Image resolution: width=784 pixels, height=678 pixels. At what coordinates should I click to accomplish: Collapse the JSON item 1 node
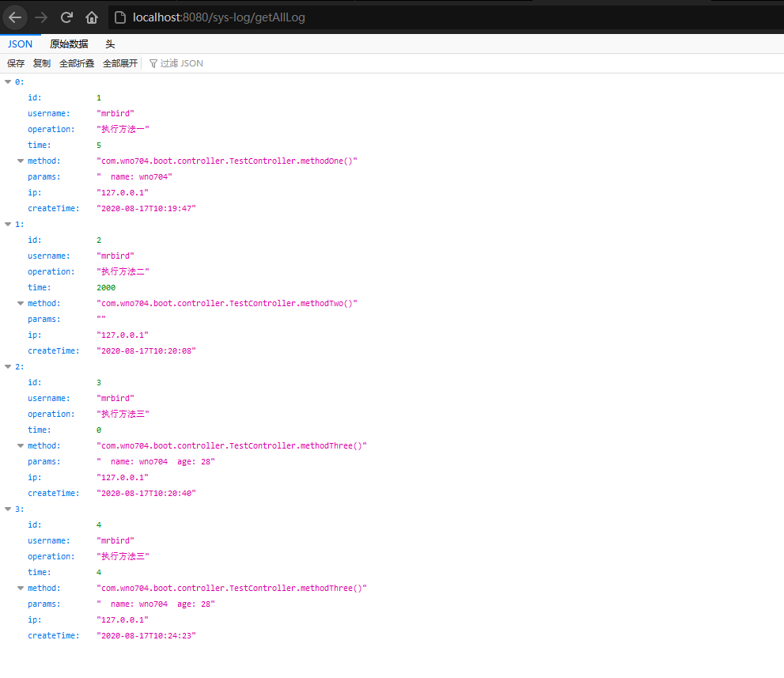8,224
